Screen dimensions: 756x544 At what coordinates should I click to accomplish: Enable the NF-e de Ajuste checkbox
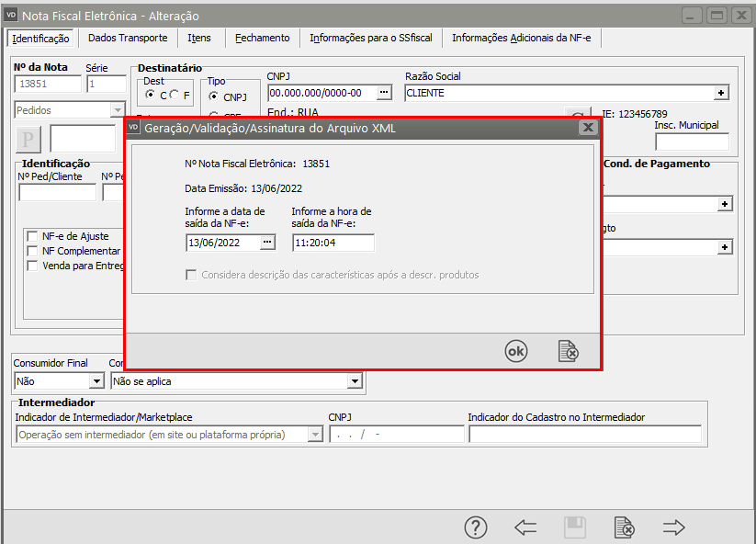click(34, 236)
